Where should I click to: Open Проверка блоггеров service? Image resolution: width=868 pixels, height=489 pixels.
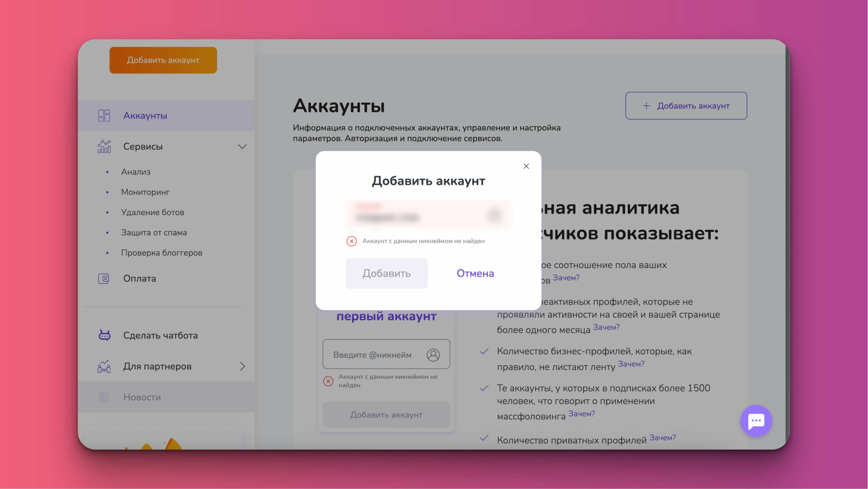(x=162, y=253)
